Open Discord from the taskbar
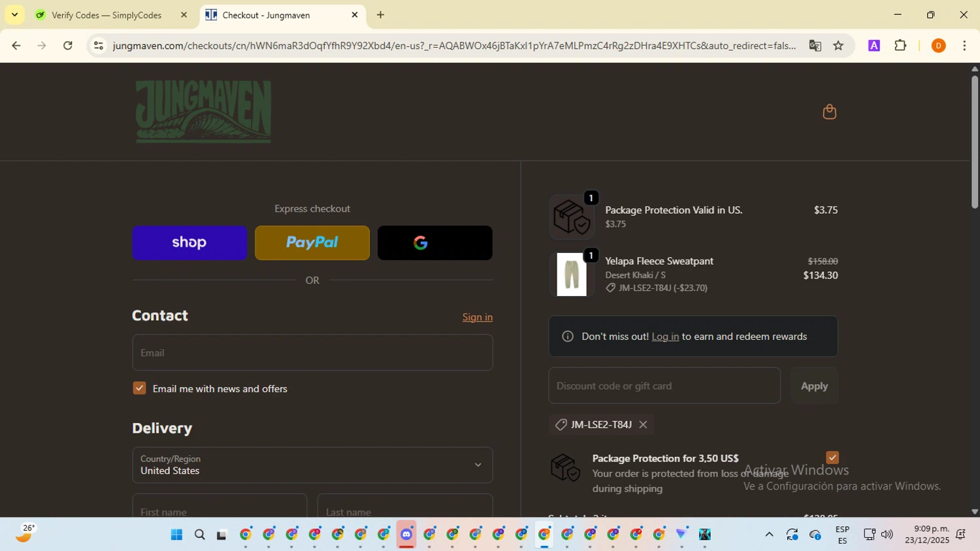980x551 pixels. coord(406,535)
